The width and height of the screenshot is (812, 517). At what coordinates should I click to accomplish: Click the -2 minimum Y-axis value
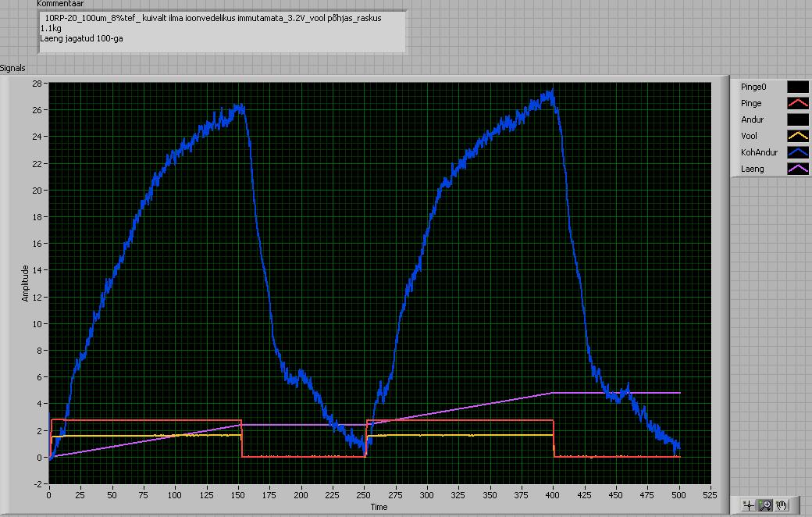pyautogui.click(x=37, y=484)
